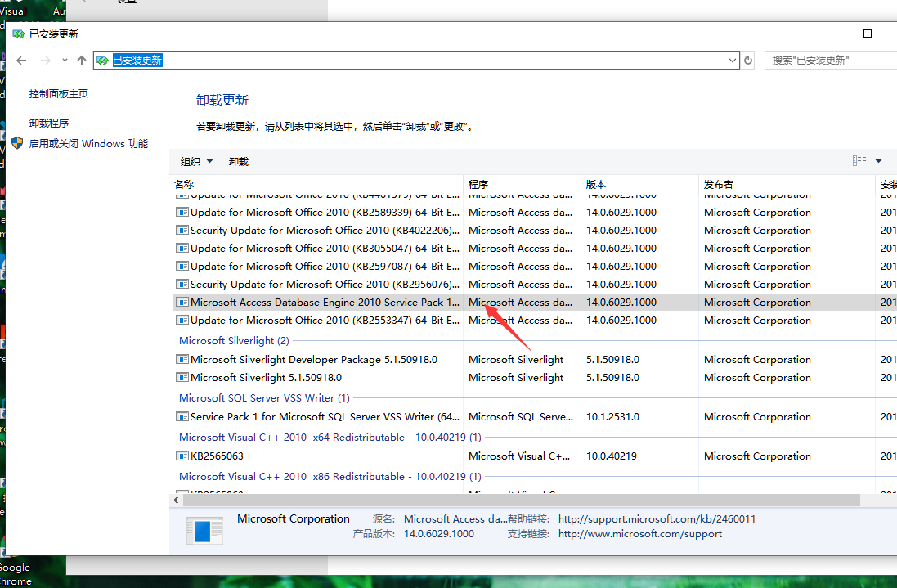Open the view options dropdown arrow
This screenshot has width=897, height=588.
click(879, 161)
